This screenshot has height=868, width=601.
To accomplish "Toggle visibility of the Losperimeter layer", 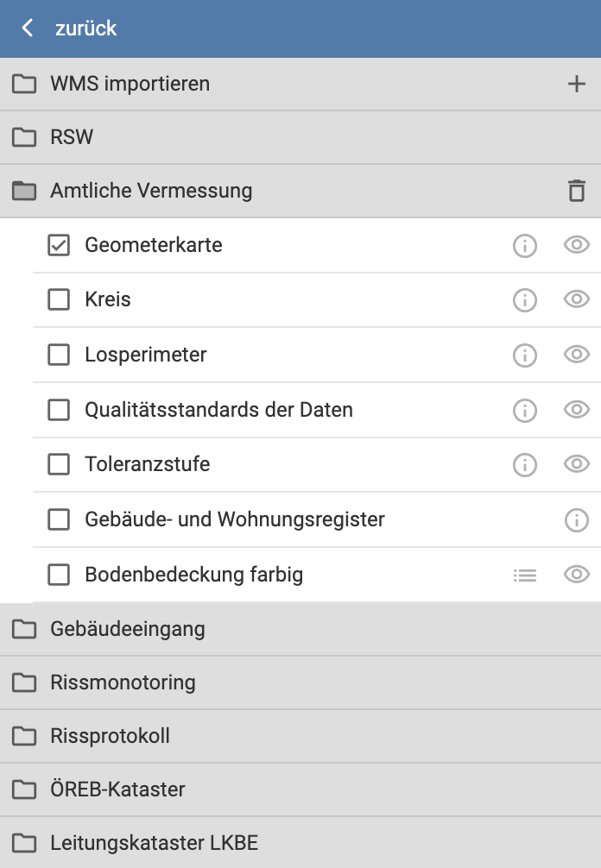I will click(x=576, y=355).
